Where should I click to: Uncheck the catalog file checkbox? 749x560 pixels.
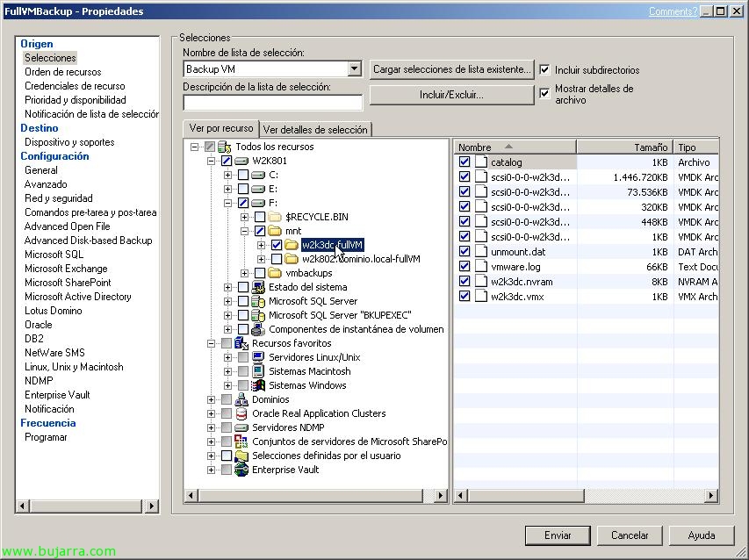pyautogui.click(x=465, y=162)
